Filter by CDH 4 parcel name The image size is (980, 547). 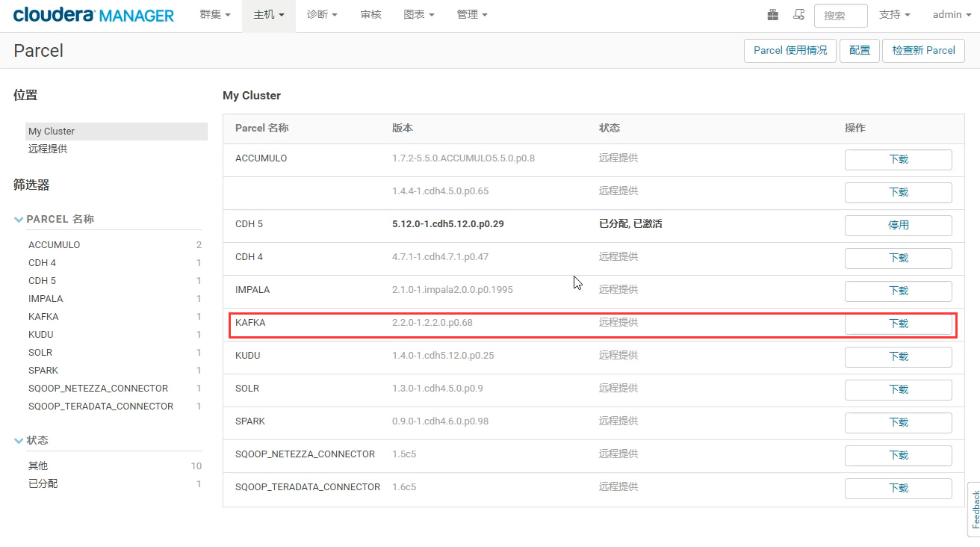[x=42, y=263]
